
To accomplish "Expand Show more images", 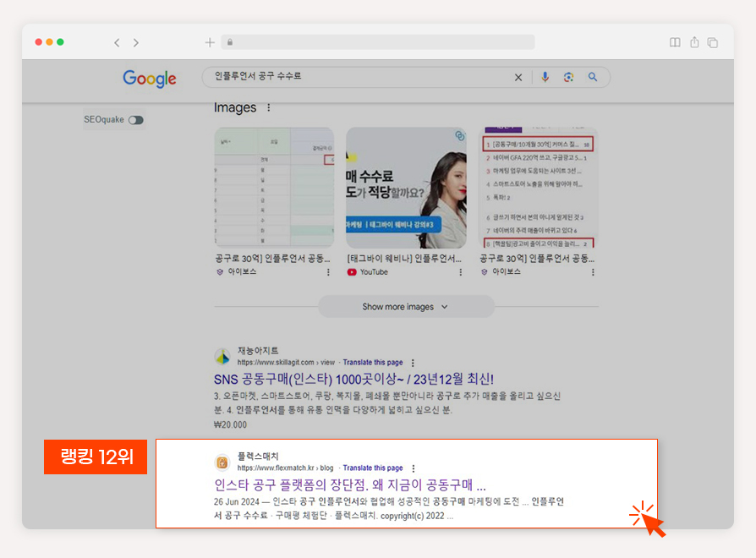I will (406, 306).
